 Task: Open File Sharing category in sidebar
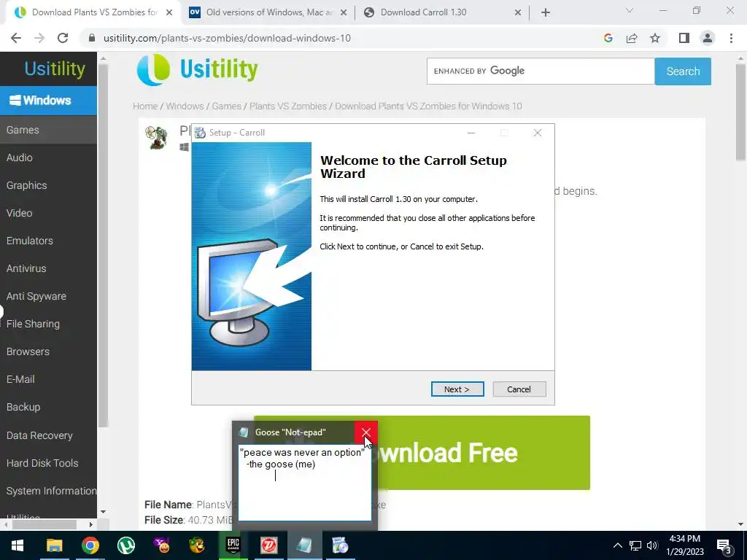[48, 324]
